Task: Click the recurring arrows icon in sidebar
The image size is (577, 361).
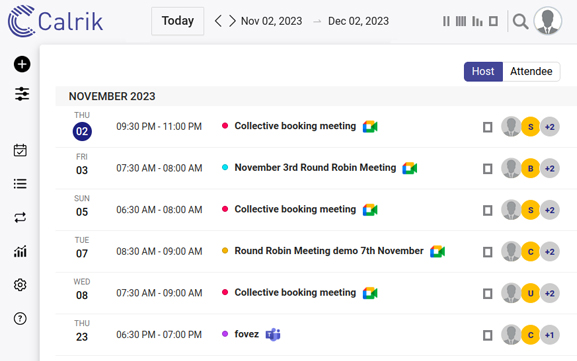Action: tap(20, 217)
